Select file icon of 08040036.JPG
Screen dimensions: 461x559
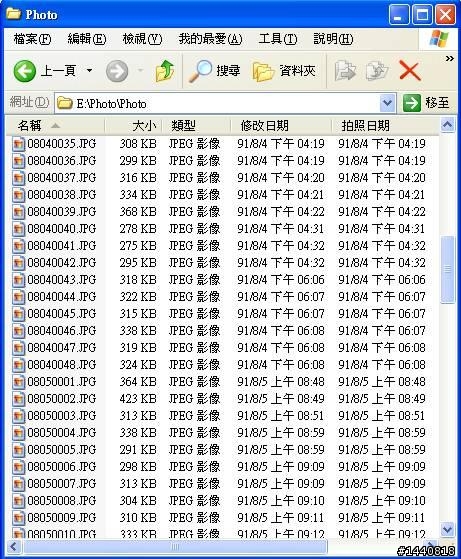pyautogui.click(x=18, y=161)
